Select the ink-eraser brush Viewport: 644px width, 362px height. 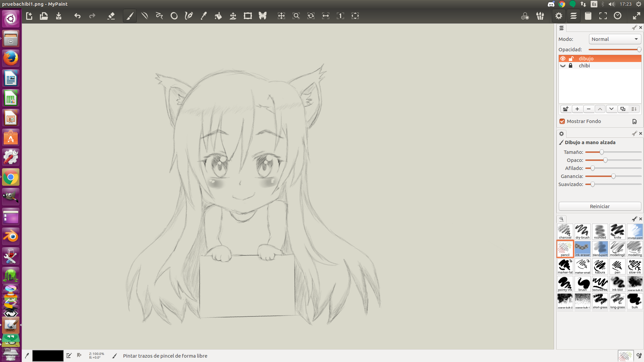click(x=583, y=249)
